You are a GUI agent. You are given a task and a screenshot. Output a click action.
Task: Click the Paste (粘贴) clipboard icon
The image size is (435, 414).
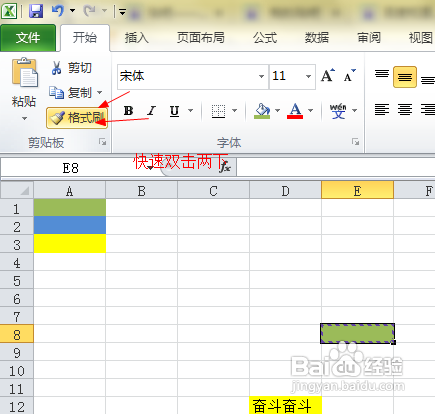25,73
